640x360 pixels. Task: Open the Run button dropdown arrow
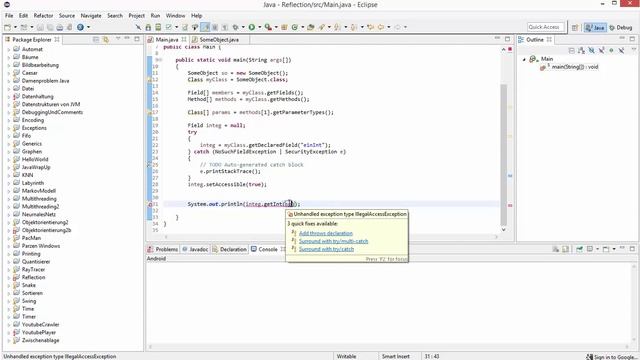pos(260,27)
